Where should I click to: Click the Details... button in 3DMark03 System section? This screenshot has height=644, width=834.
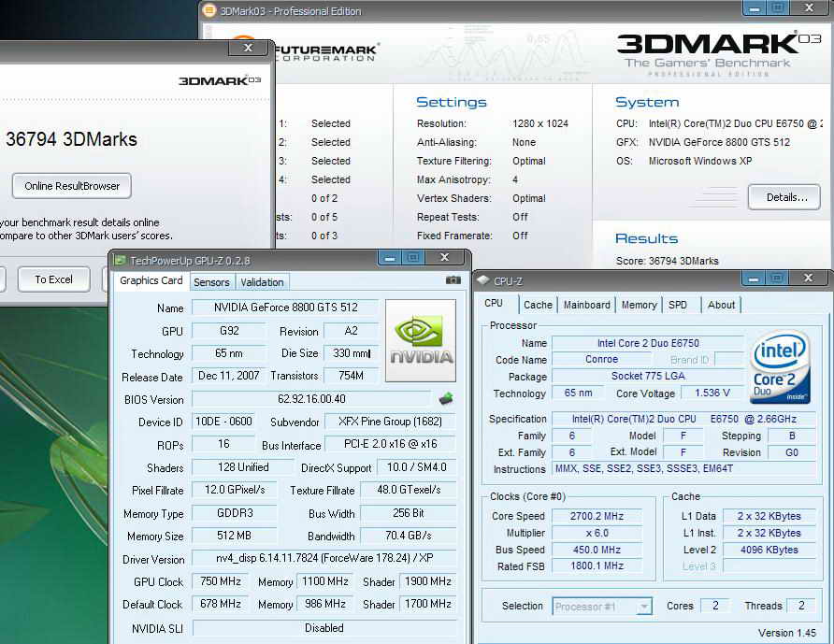(x=784, y=197)
